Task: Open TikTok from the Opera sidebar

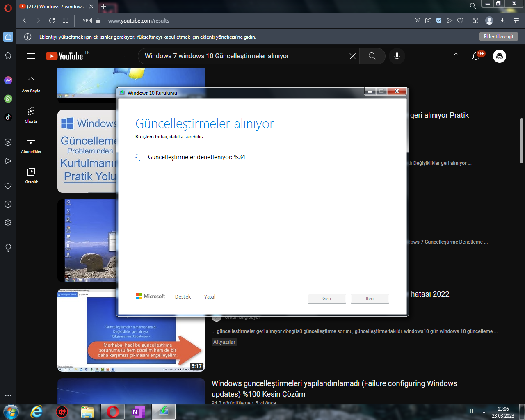Action: click(8, 117)
